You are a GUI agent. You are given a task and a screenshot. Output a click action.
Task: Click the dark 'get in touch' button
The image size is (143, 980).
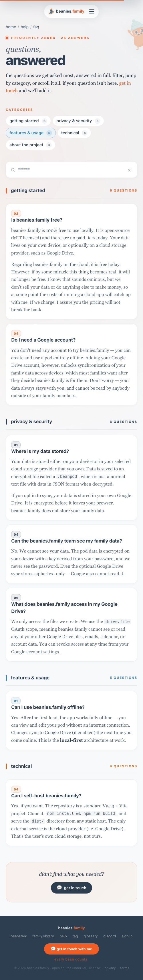pos(71,888)
